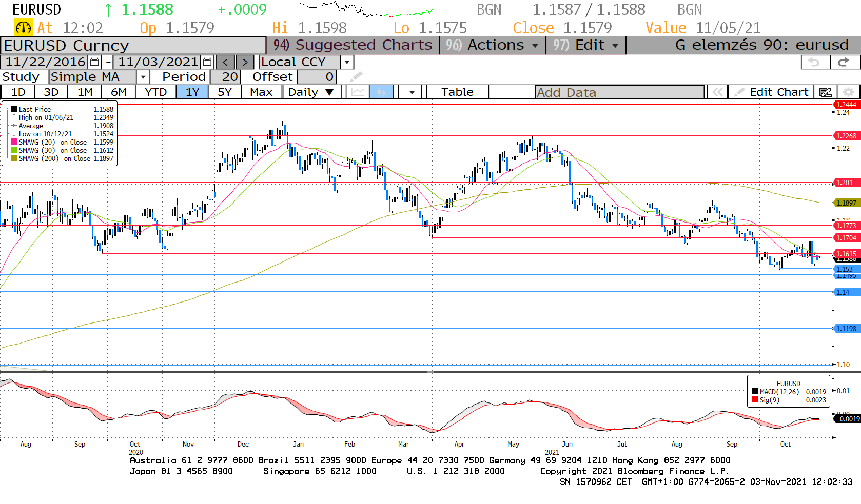861x504 pixels.
Task: Click the EURUSD Curncy security field
Action: (x=133, y=46)
